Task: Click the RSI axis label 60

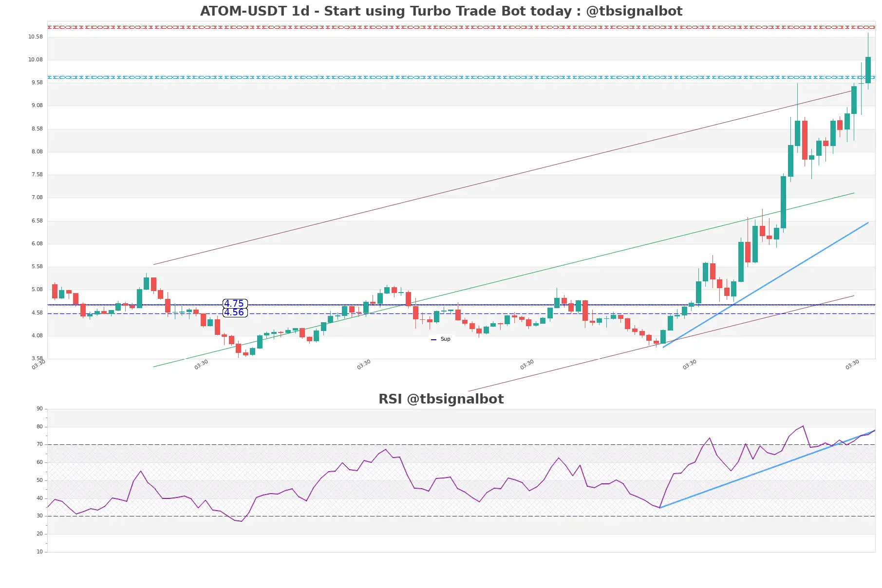Action: tap(39, 462)
